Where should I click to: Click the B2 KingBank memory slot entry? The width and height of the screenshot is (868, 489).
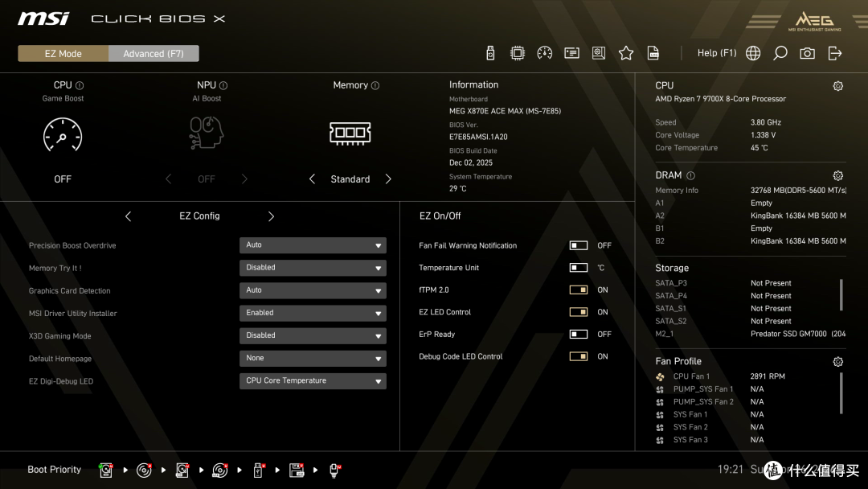click(x=751, y=241)
